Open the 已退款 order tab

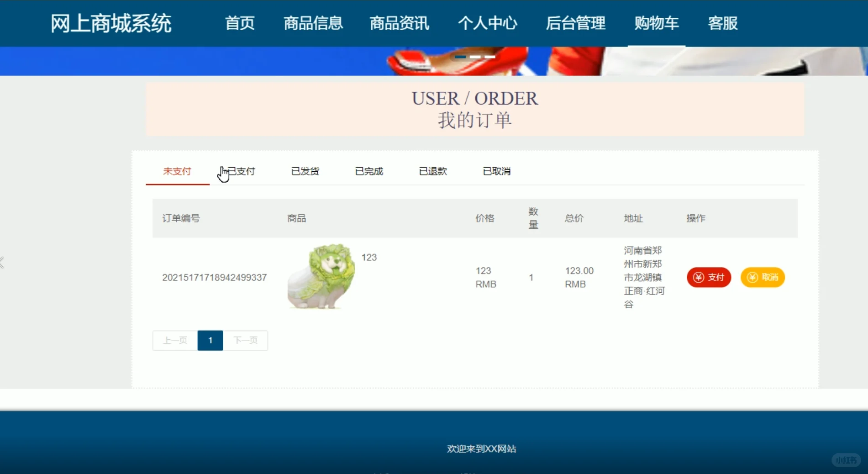pos(433,171)
